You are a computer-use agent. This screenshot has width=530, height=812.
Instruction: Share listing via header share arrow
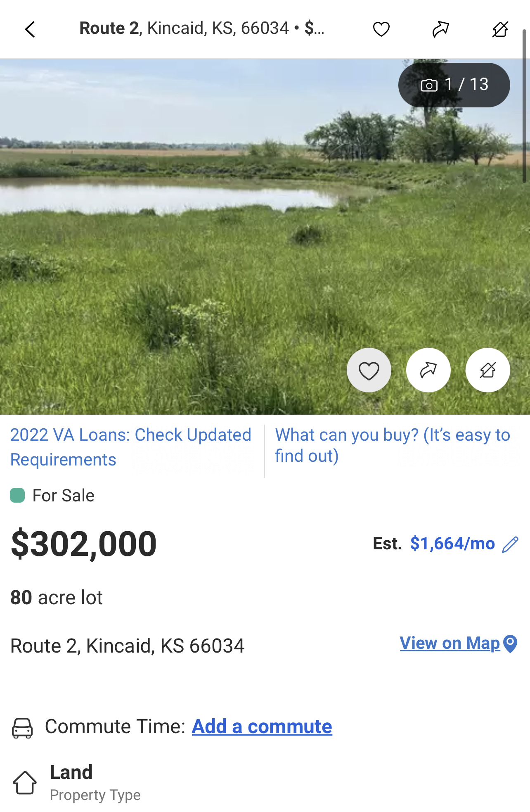pos(440,29)
